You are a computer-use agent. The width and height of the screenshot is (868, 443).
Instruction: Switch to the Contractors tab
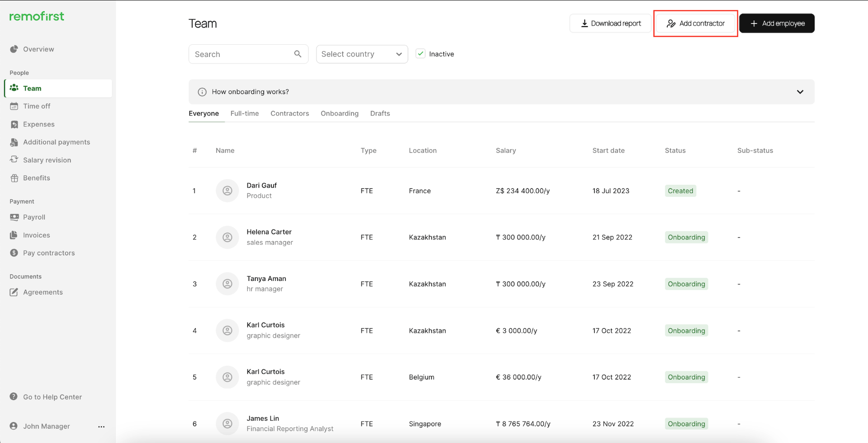pos(290,113)
